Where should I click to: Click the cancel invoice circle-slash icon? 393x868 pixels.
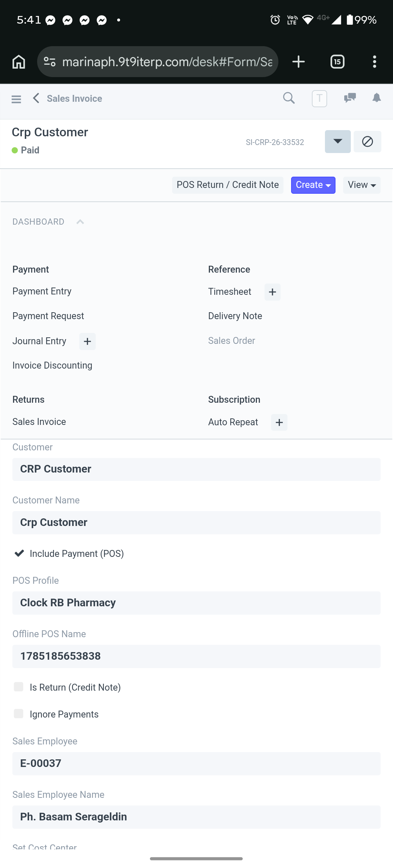coord(368,141)
